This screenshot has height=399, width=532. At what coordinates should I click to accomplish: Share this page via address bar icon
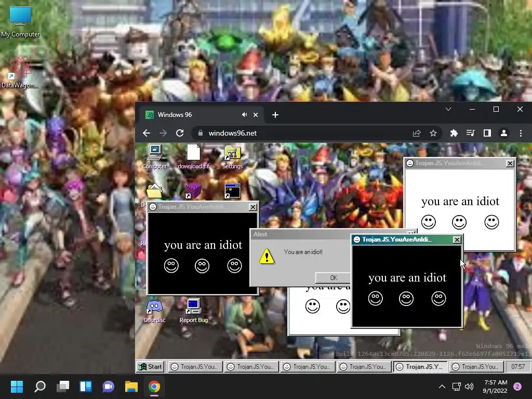417,133
